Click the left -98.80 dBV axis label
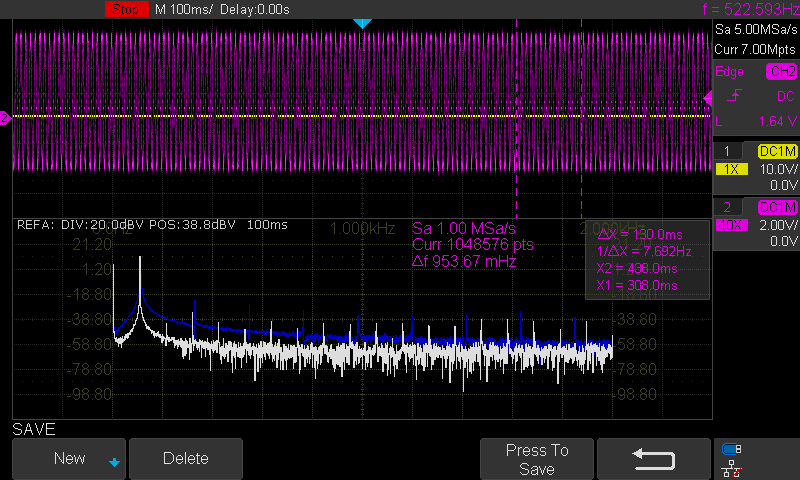The image size is (800, 480). [89, 394]
